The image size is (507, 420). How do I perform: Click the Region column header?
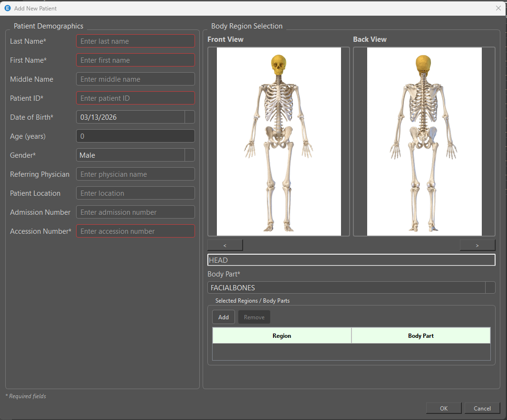click(x=282, y=335)
